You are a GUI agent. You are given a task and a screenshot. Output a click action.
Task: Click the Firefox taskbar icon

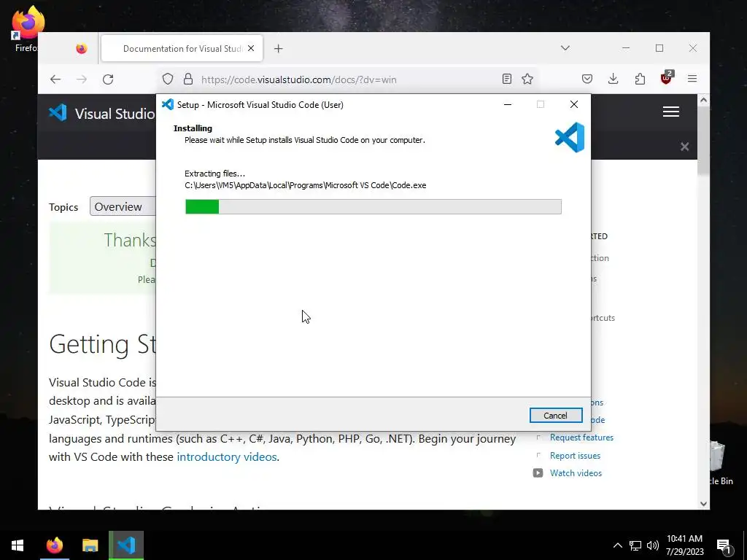[54, 545]
